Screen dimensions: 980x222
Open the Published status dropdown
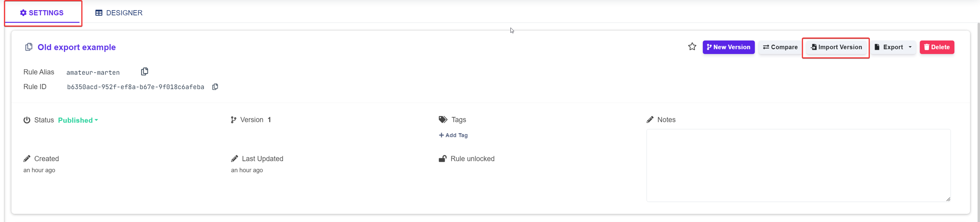(x=78, y=120)
